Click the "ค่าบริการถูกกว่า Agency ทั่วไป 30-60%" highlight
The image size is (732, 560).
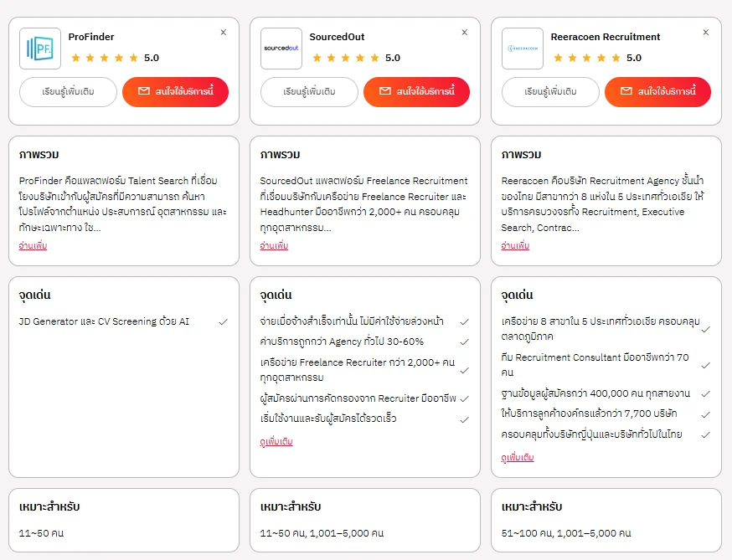[x=342, y=342]
